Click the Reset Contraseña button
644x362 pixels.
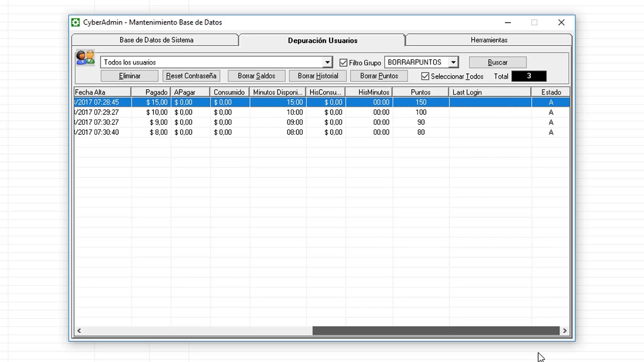tap(191, 76)
